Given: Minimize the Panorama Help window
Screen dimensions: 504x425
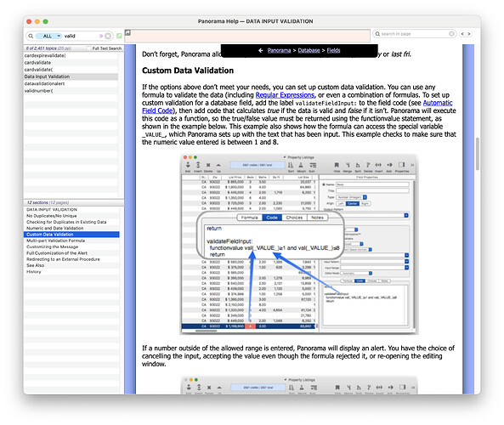Looking at the screenshot, I should click(x=37, y=21).
